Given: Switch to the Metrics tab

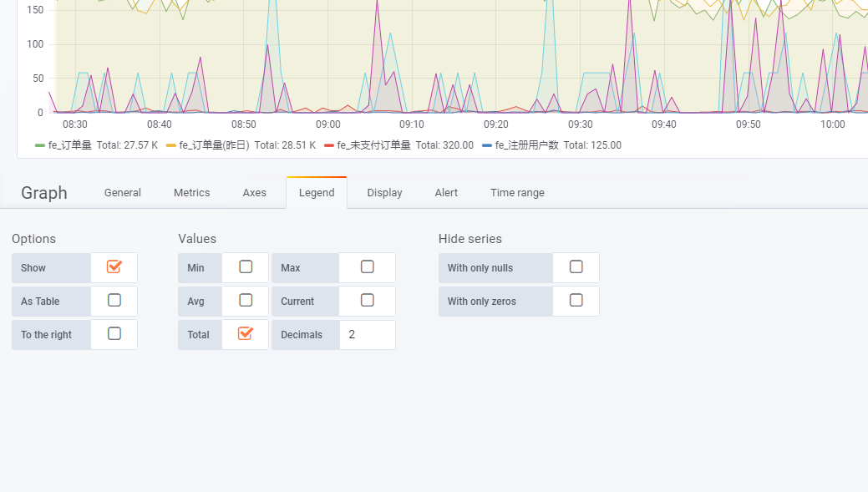Looking at the screenshot, I should (x=191, y=193).
